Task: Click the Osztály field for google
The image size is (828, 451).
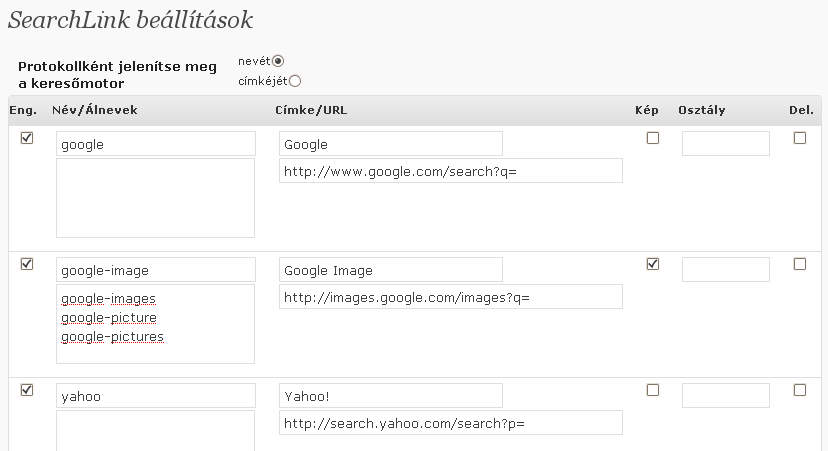Action: (x=725, y=144)
